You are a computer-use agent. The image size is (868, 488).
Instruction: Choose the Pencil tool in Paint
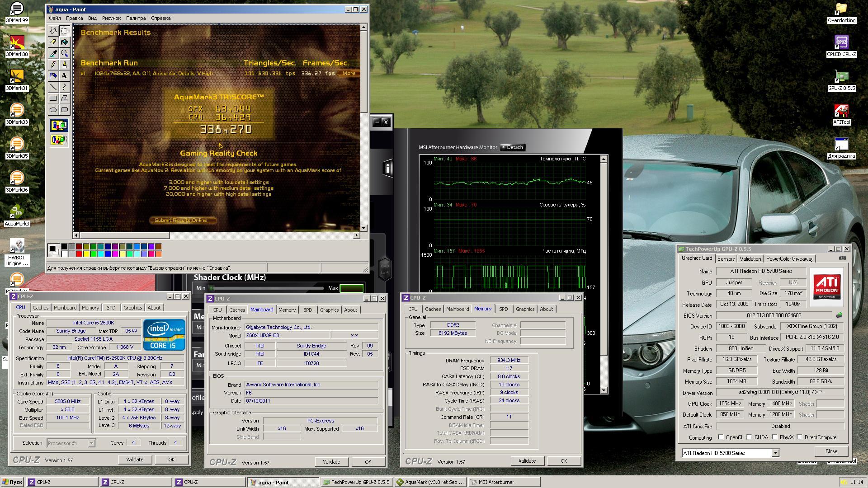click(x=53, y=65)
